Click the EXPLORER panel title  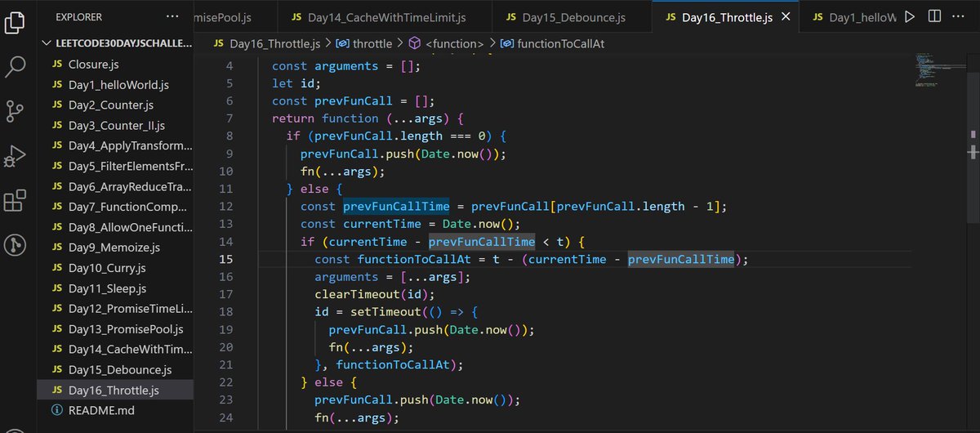coord(79,16)
